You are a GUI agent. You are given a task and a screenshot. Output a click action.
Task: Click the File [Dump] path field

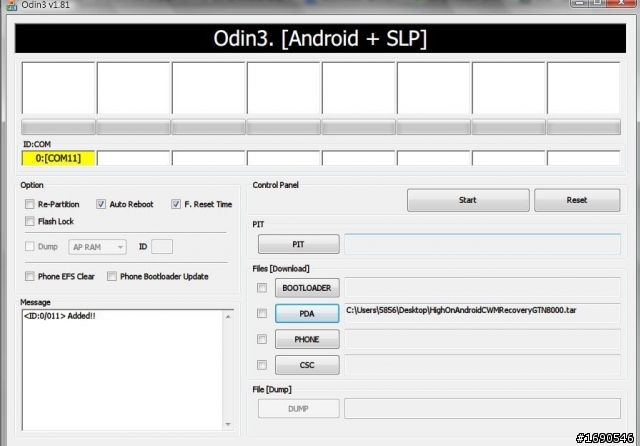pos(482,408)
